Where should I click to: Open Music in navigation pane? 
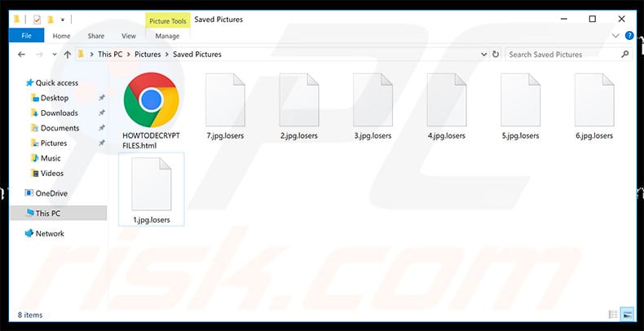click(51, 158)
